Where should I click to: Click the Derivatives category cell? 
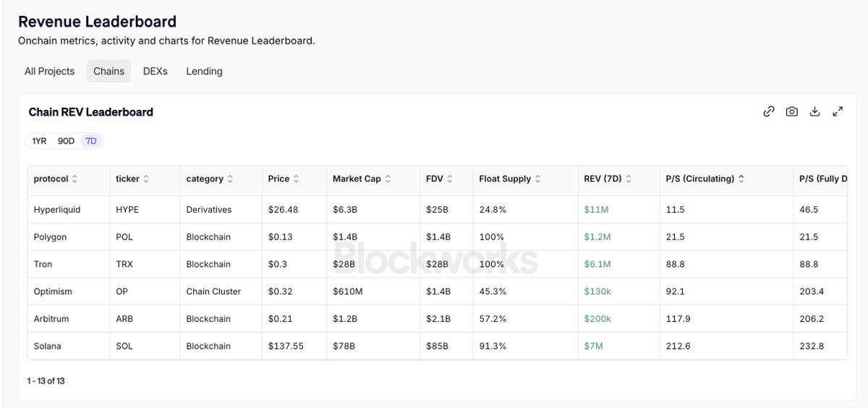point(209,210)
